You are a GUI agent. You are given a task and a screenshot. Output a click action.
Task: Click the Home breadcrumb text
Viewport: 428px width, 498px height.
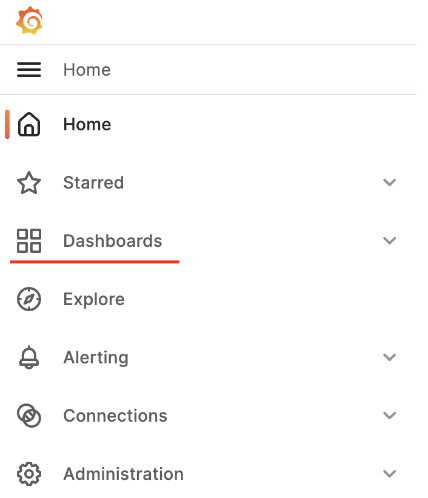click(x=87, y=70)
